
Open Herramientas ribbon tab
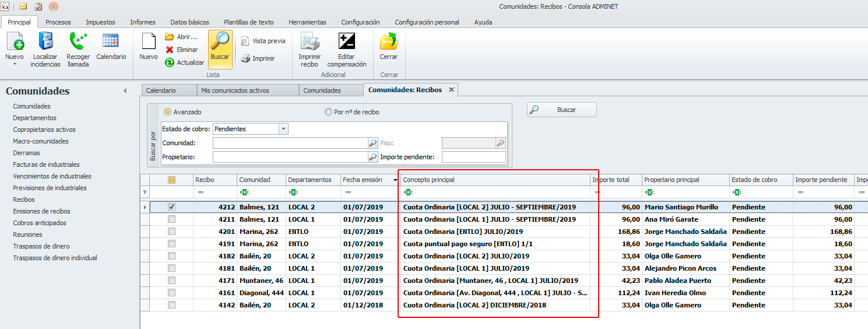click(x=307, y=22)
